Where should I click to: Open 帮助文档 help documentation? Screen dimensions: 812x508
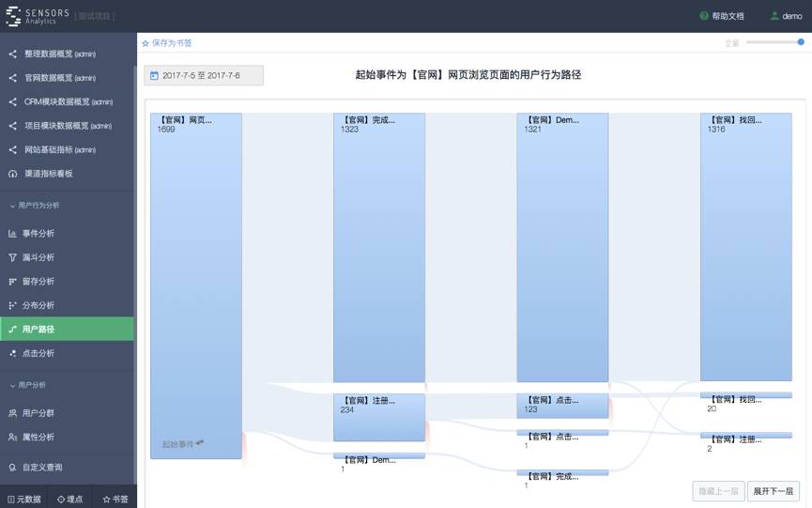[x=721, y=16]
